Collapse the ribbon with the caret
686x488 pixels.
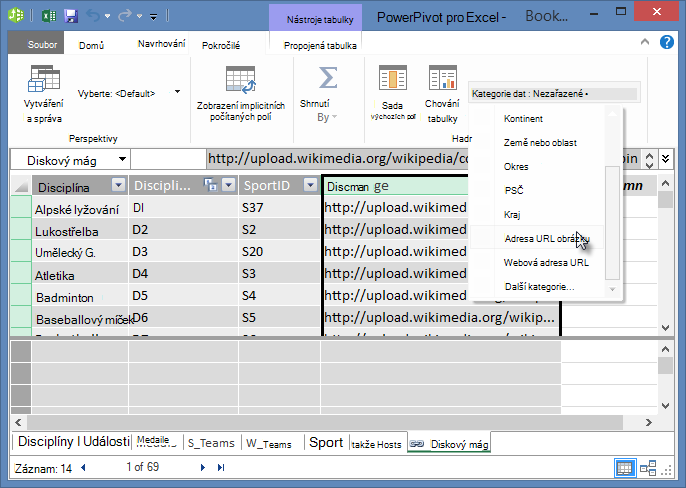click(645, 42)
